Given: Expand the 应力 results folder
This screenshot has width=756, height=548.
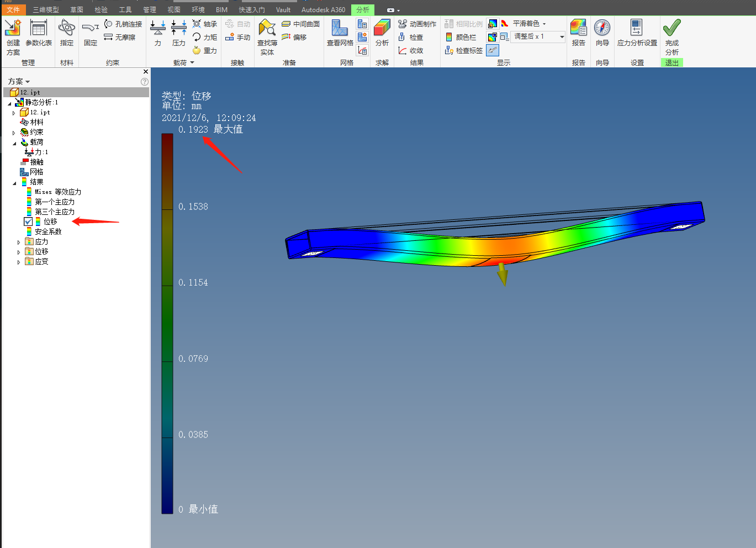Looking at the screenshot, I should (x=18, y=242).
